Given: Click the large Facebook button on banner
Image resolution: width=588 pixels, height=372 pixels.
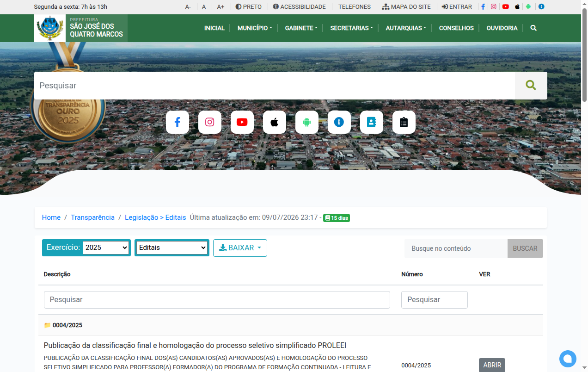Looking at the screenshot, I should point(178,122).
